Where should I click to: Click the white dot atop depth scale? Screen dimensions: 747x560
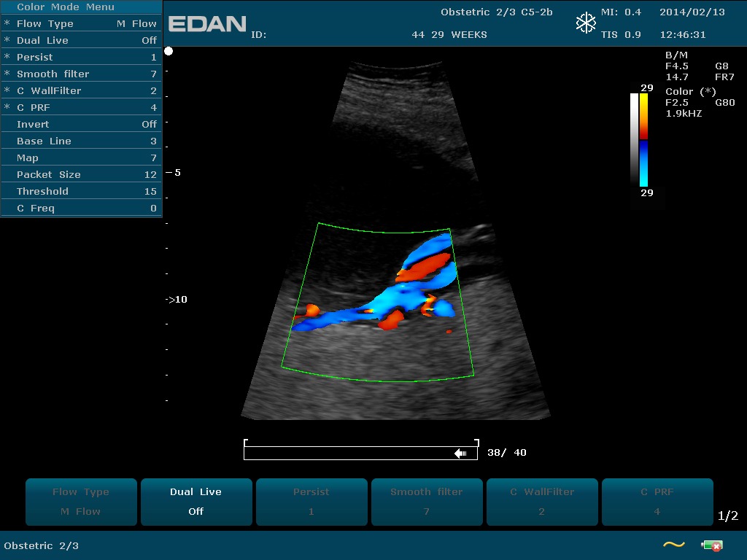tap(169, 51)
